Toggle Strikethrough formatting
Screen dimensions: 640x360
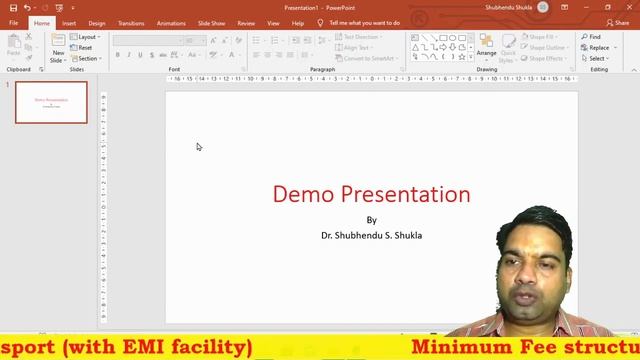(163, 55)
